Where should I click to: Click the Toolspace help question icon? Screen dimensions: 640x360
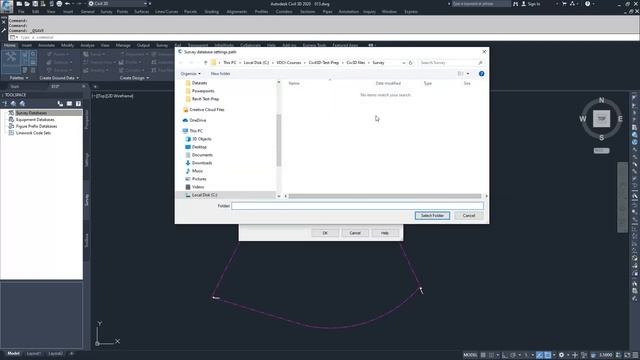[x=78, y=104]
